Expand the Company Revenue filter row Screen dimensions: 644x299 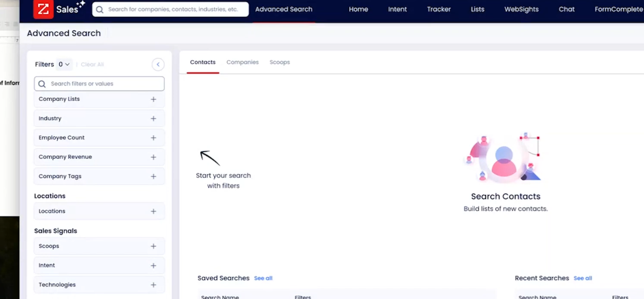click(99, 157)
